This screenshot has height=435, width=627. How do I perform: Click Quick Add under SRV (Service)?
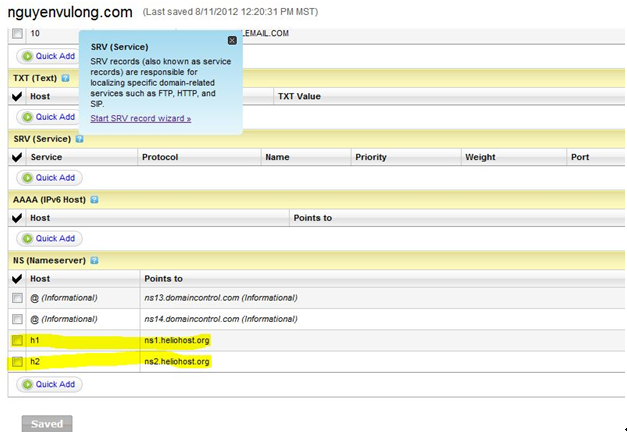(49, 178)
